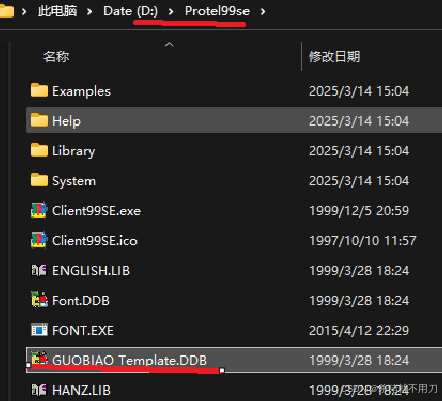Viewport: 442px width, 401px height.
Task: Click the GUOBIAO Template.DDB file icon
Action: 39,358
